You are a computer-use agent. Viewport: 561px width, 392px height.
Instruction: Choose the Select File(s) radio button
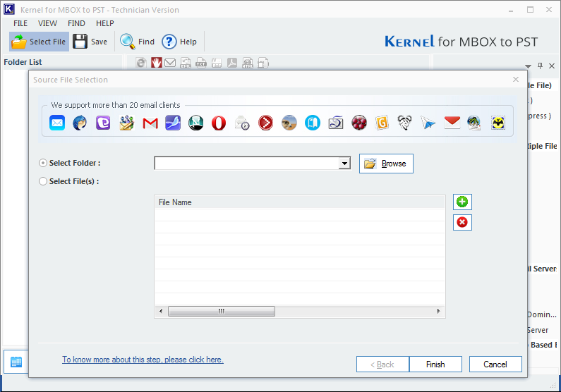pos(43,181)
